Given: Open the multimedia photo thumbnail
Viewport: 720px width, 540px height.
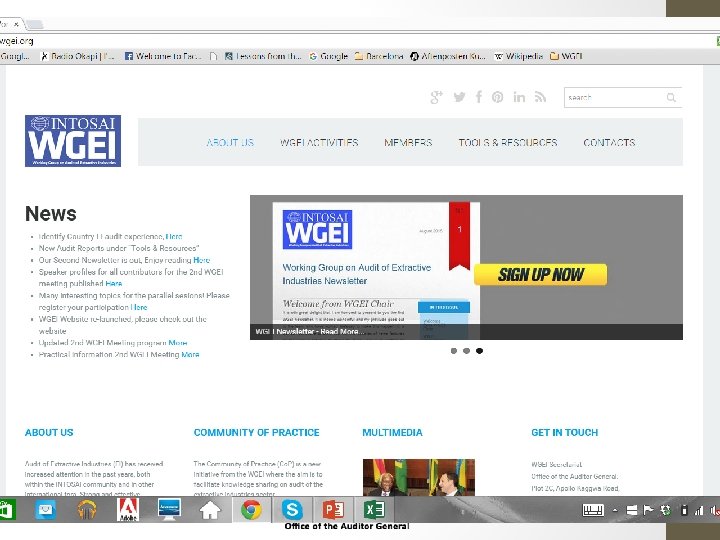Looking at the screenshot, I should (x=419, y=477).
